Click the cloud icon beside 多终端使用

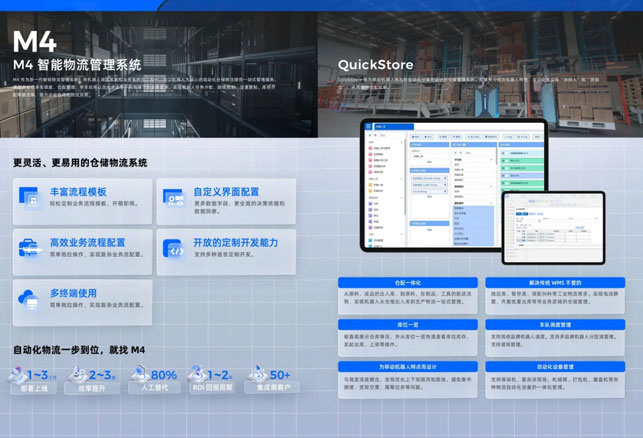click(29, 300)
